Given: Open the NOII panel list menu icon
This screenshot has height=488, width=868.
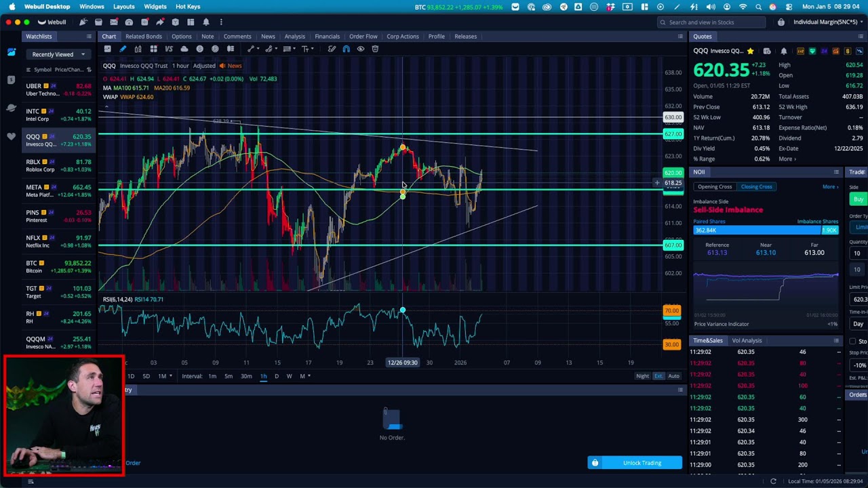Looking at the screenshot, I should 836,172.
